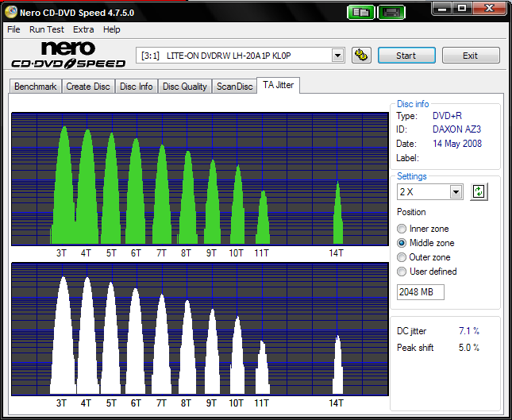This screenshot has height=420, width=512.
Task: Open the drive selection dropdown arrow
Action: point(338,56)
